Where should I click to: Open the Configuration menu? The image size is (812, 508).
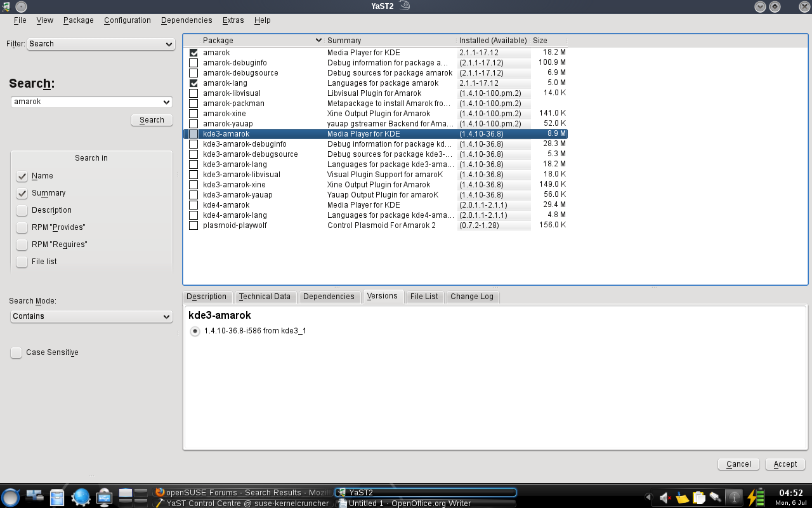tap(128, 20)
